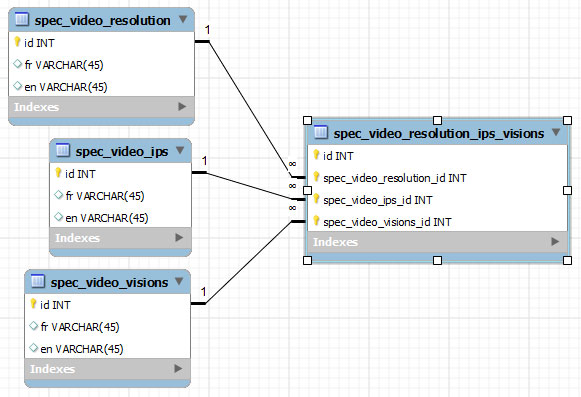Click diamond icon of fr in spec_video_visions
Viewport: 581px width, 397px height.
click(x=34, y=326)
